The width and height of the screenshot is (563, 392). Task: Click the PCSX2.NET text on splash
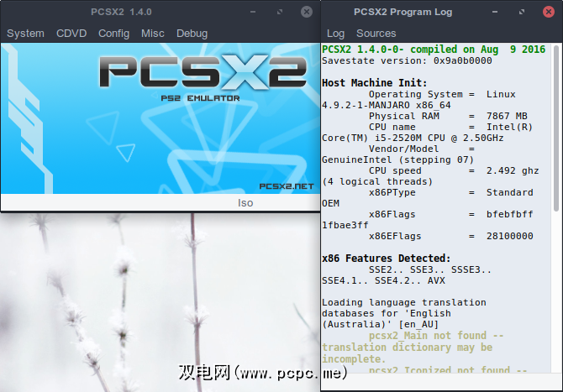(287, 186)
